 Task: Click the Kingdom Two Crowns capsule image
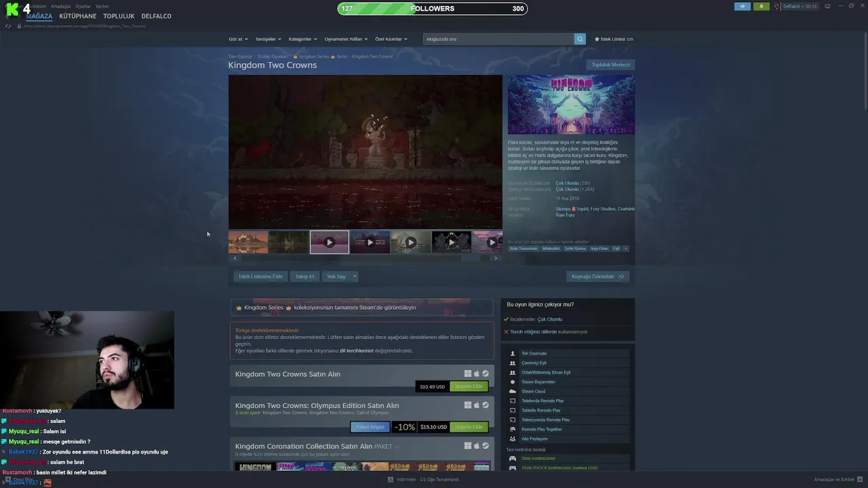(x=571, y=104)
